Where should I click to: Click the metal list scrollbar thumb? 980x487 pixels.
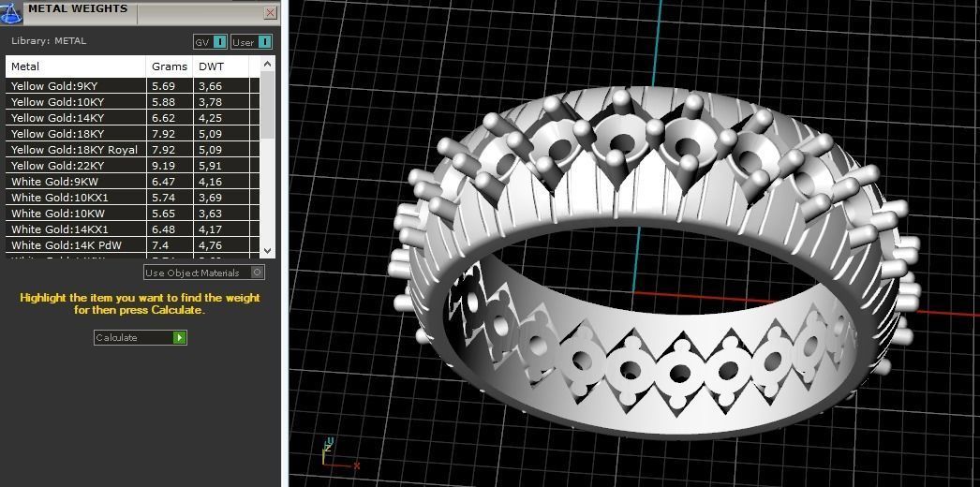[268, 104]
